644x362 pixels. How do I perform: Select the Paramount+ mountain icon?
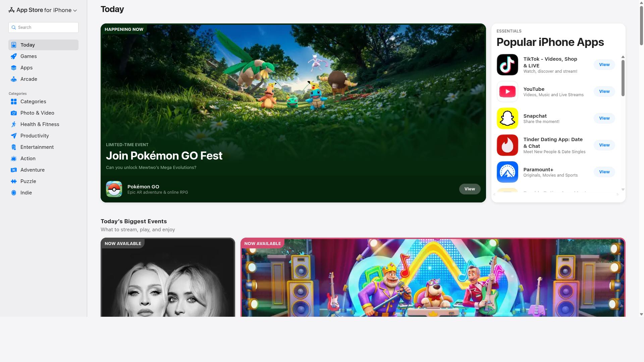point(507,172)
